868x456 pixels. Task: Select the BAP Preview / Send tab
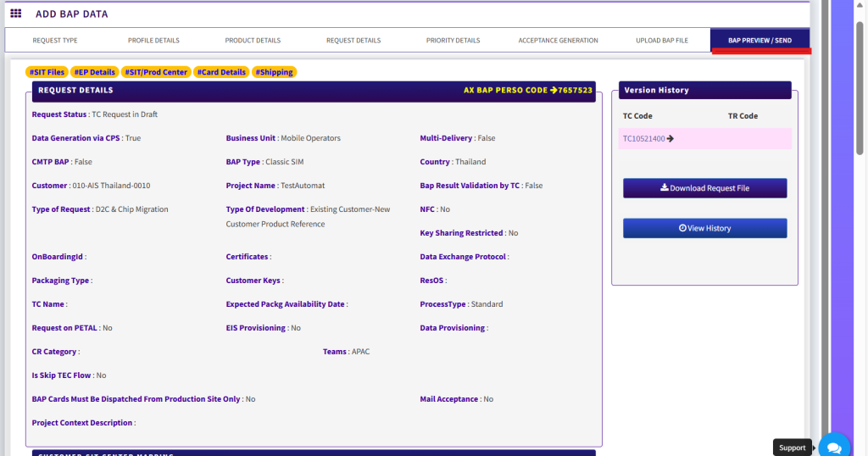759,41
